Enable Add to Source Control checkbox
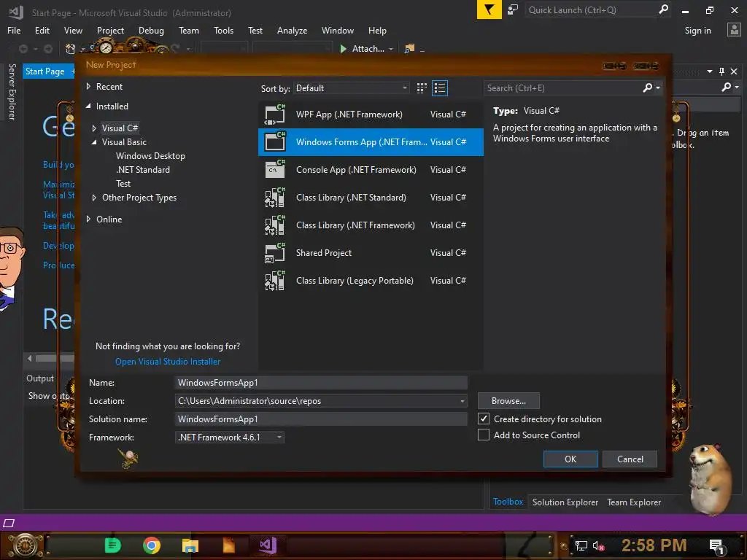Viewport: 747px width, 560px height. pyautogui.click(x=484, y=435)
